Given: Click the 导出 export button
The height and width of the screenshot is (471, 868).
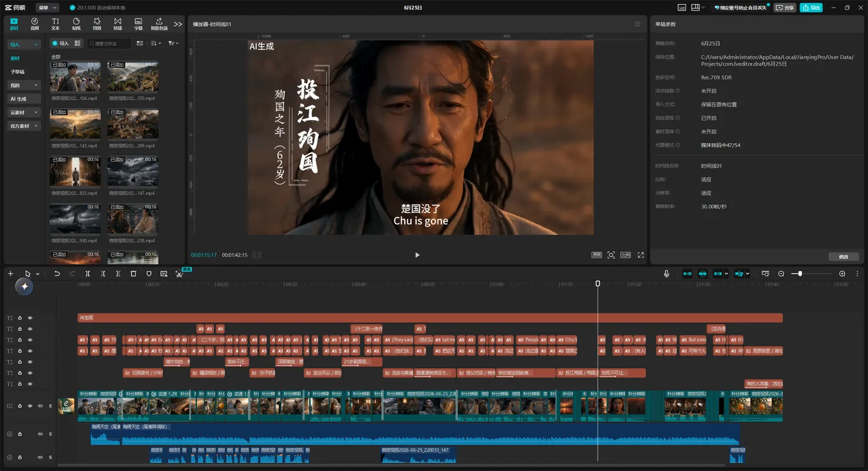Looking at the screenshot, I should 812,7.
